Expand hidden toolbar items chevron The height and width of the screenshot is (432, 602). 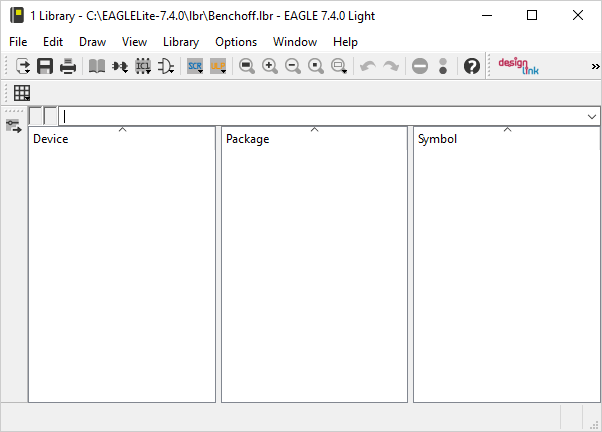pos(595,66)
